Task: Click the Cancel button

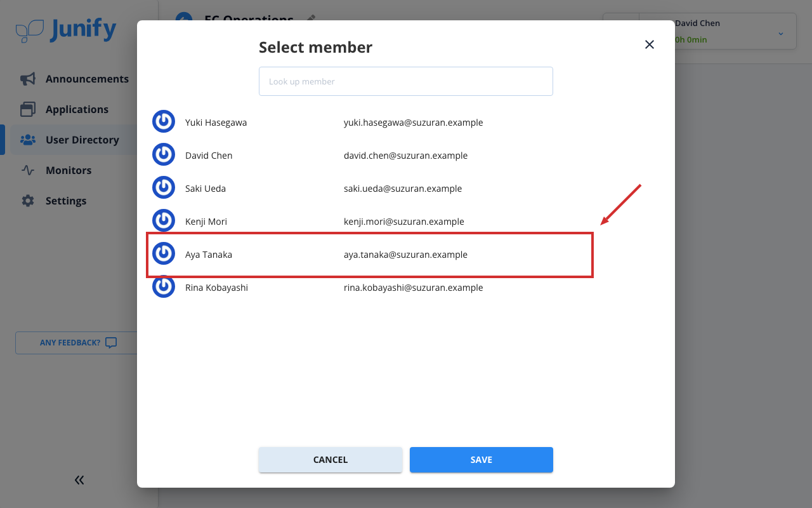Action: point(331,460)
